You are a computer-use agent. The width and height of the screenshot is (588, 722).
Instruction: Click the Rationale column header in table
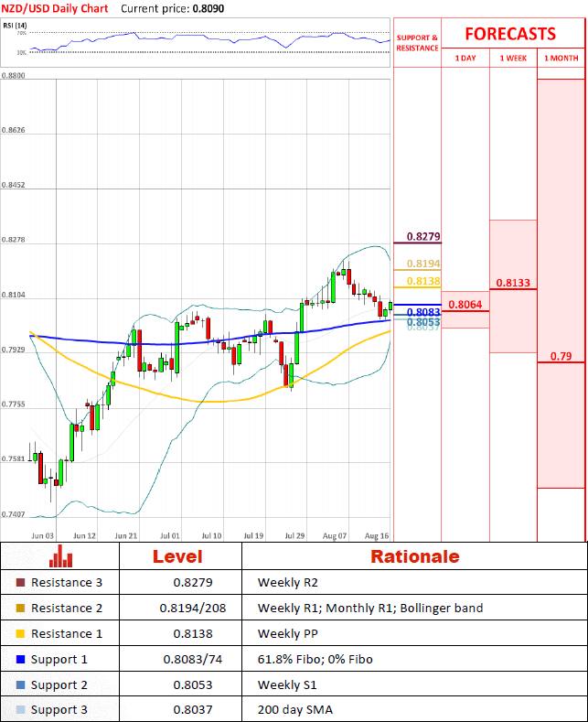tap(414, 556)
